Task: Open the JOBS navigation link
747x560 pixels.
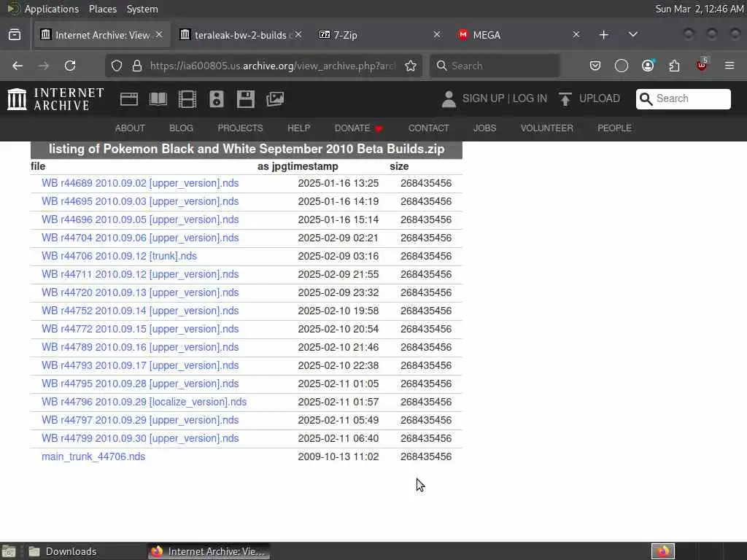Action: click(485, 128)
